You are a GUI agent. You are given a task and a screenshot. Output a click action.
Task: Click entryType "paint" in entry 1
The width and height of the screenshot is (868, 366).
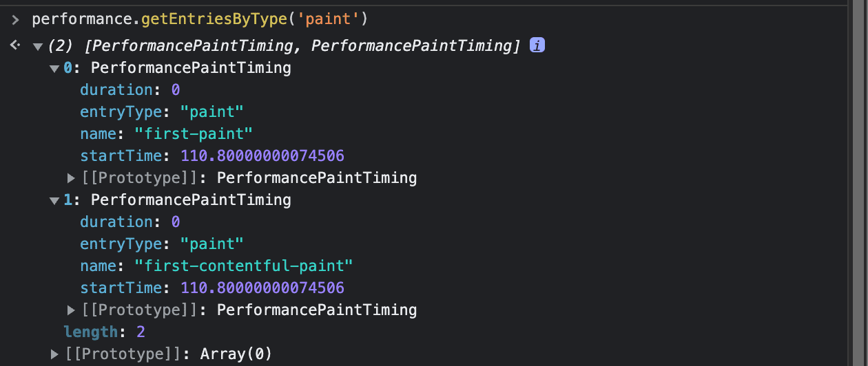212,244
